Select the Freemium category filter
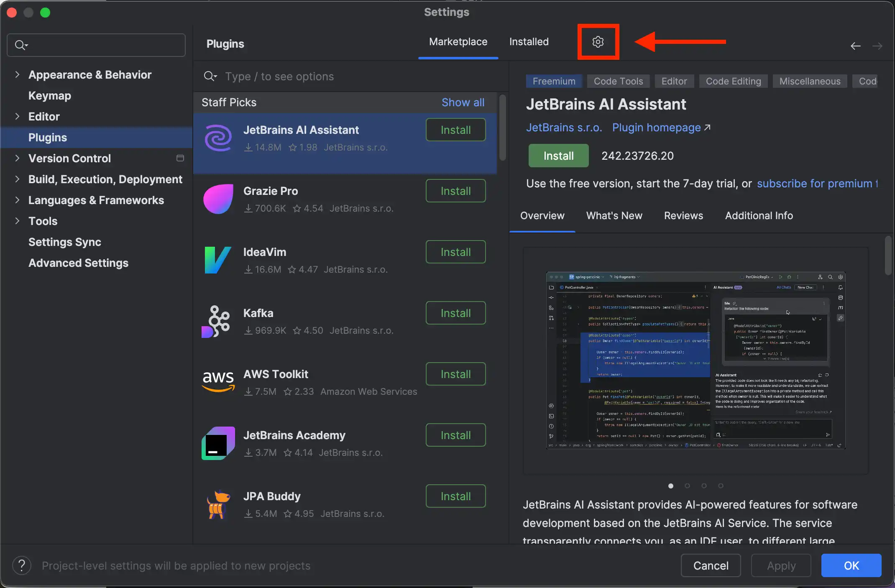 tap(553, 81)
